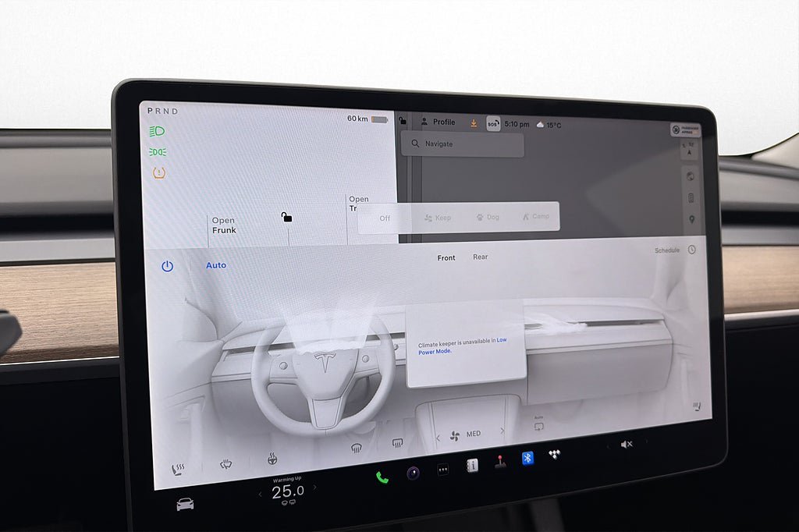799x532 pixels.
Task: Toggle the climate power button
Action: coord(167,266)
